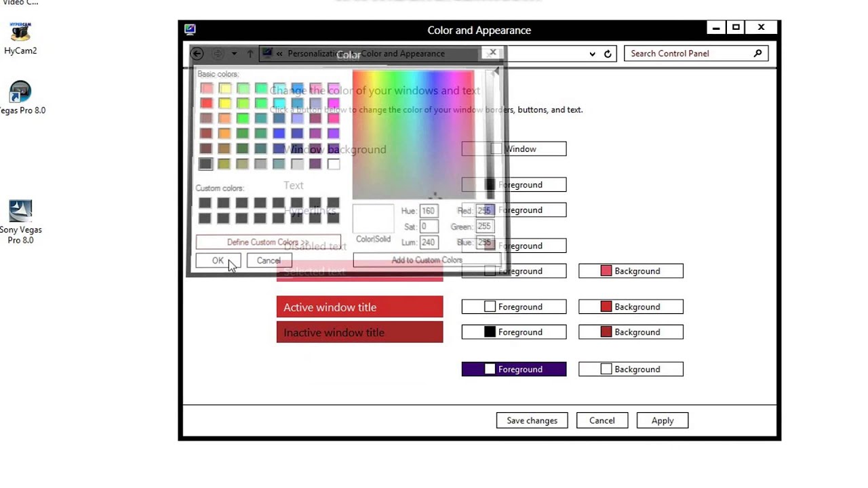Viewport: 868px width, 488px height.
Task: Change Hyperlinks Foreground color button
Action: [514, 210]
